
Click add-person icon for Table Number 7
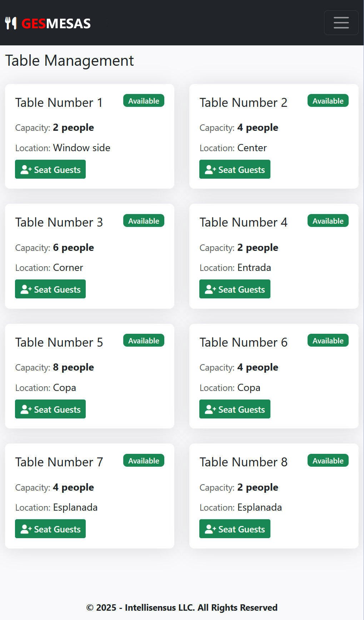click(26, 529)
